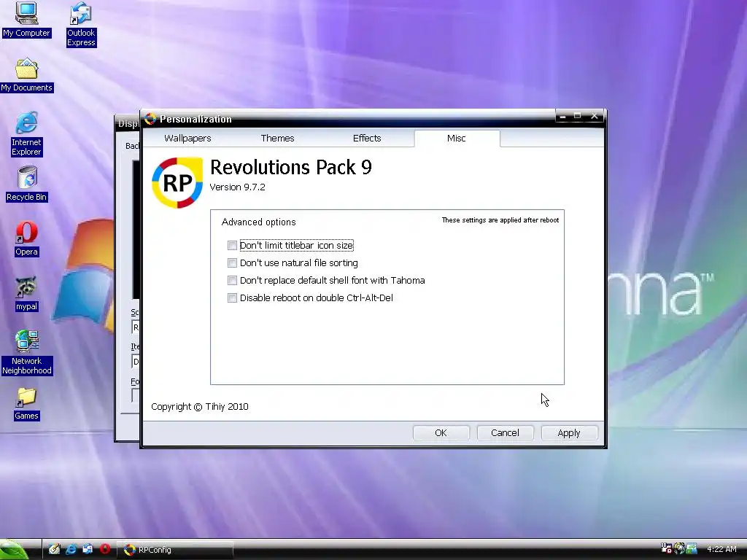Click the Display window title bar behind

(128, 123)
